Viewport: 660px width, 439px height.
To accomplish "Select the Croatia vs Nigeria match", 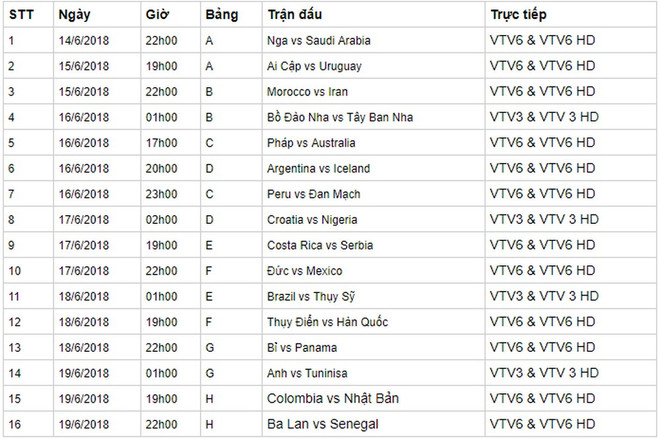I will point(314,220).
